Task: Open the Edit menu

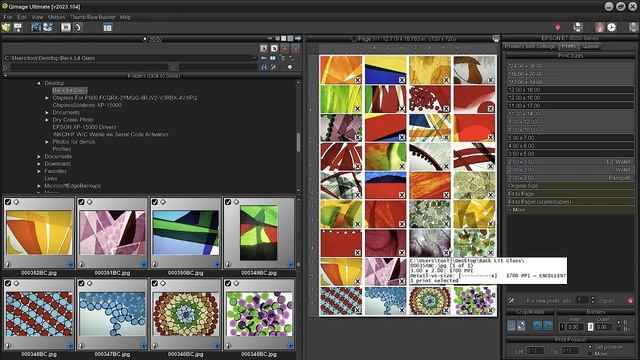Action: [x=22, y=17]
